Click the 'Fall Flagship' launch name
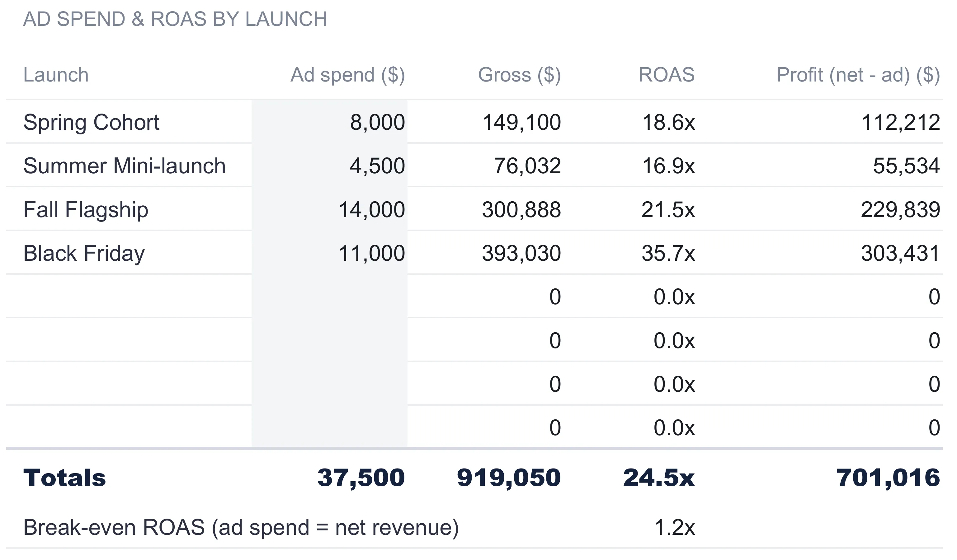957x560 pixels. [86, 210]
